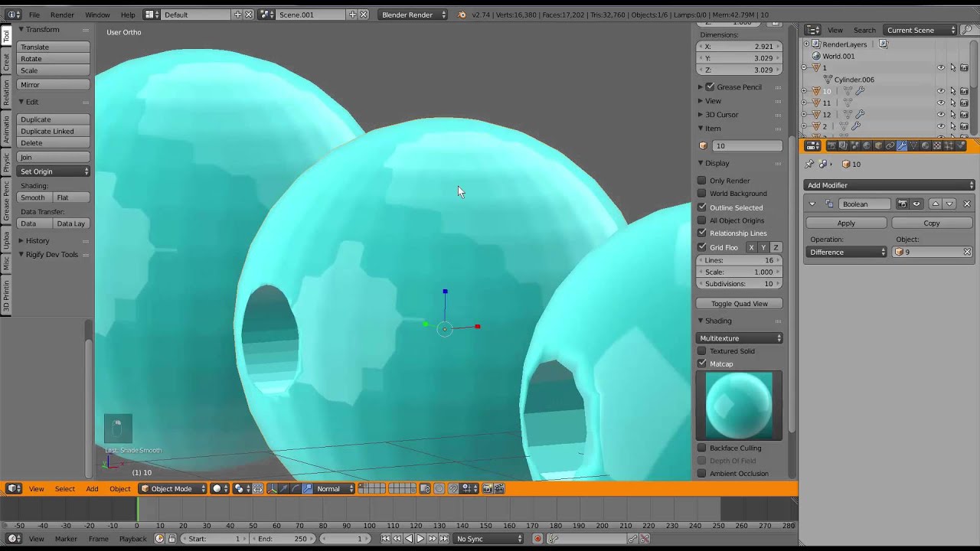
Task: Click the OpenGL render camera icon
Action: coord(487,488)
